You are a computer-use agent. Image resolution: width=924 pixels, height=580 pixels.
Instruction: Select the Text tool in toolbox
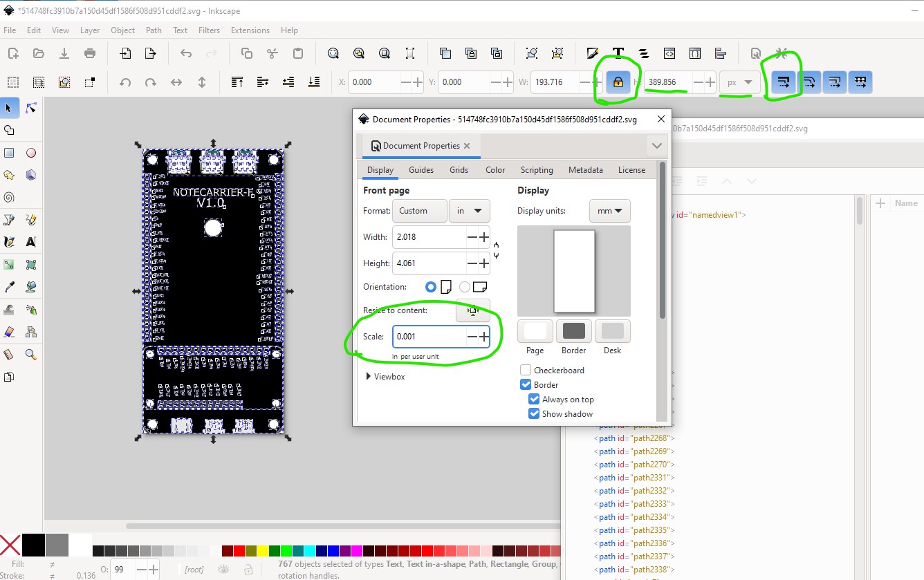tap(31, 242)
